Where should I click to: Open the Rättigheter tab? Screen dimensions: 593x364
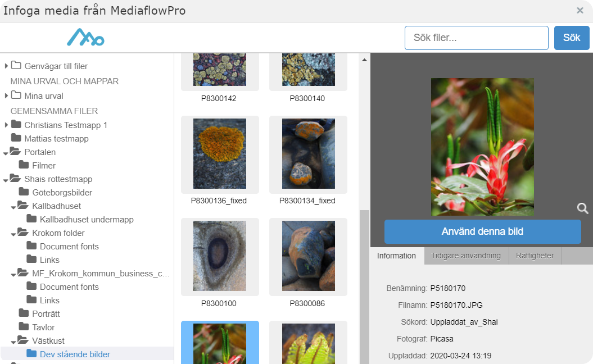[535, 256]
